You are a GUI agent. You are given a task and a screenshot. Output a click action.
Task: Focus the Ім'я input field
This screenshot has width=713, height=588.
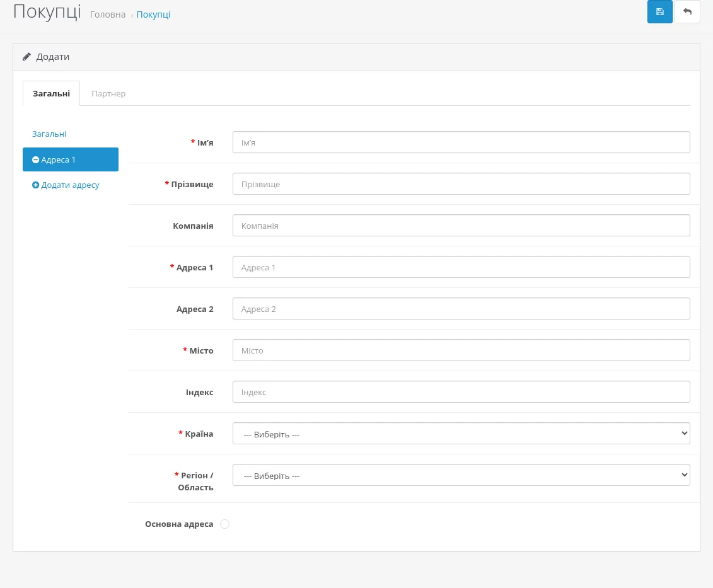click(x=461, y=142)
